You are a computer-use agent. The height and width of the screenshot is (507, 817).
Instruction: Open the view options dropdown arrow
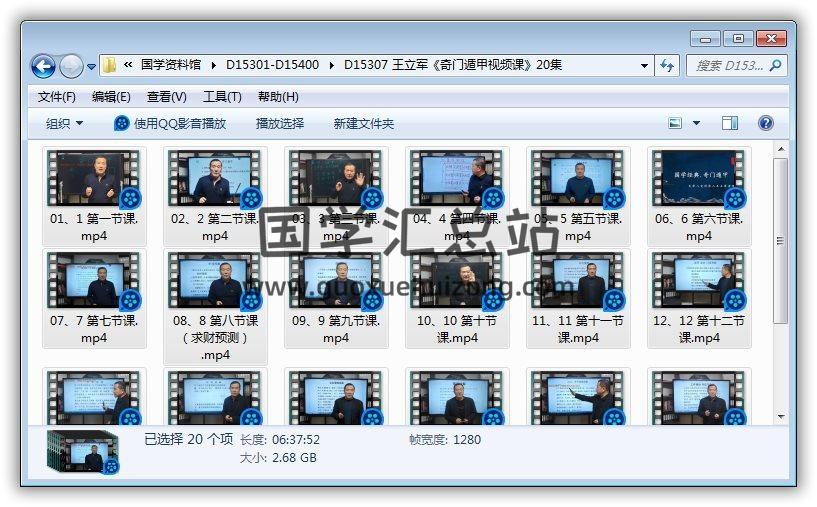click(697, 123)
